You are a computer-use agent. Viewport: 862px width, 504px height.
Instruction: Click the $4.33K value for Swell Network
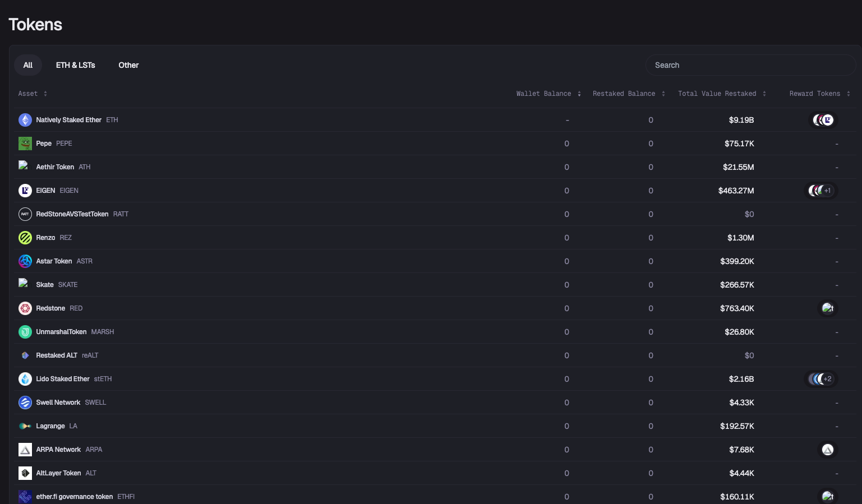[742, 403]
